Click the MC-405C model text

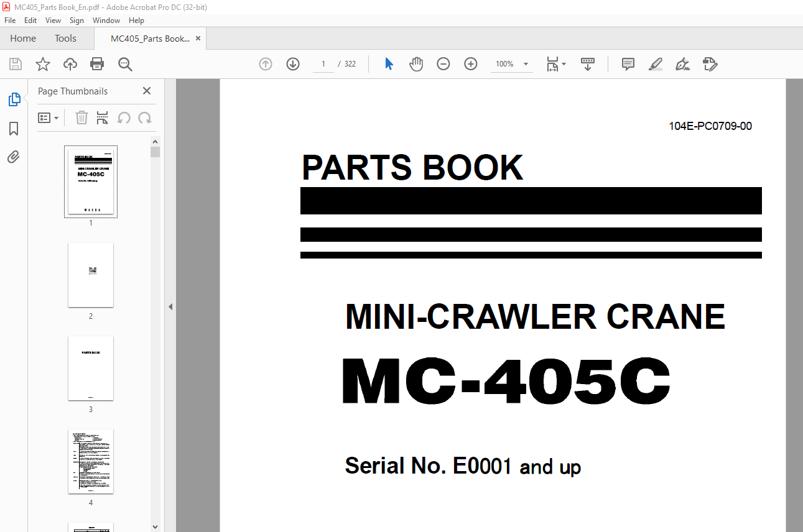tap(506, 380)
